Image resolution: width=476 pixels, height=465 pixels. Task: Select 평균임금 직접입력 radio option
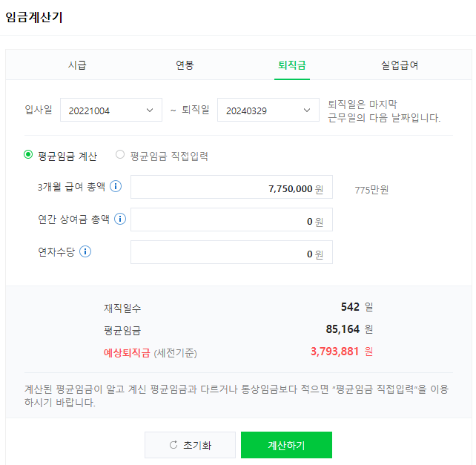click(120, 155)
